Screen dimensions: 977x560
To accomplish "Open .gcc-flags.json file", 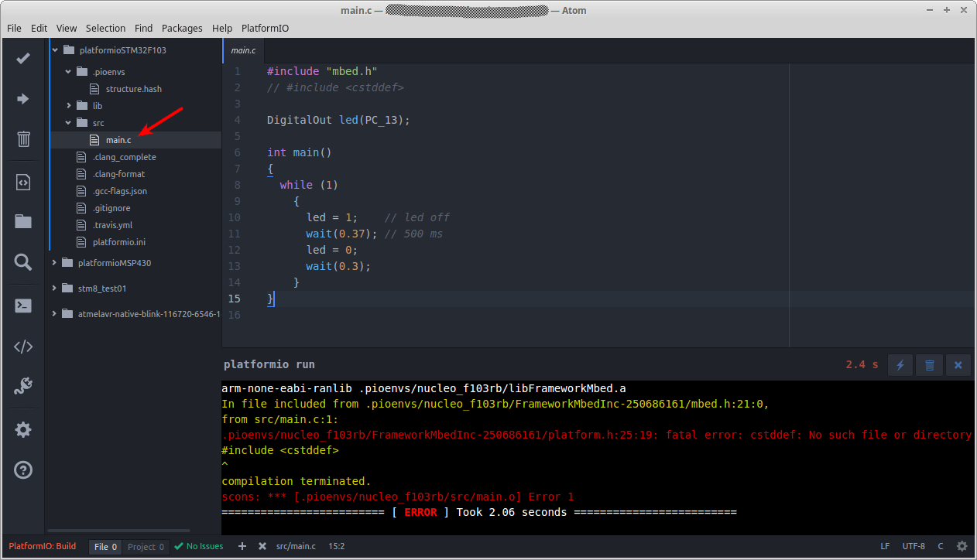I will coord(119,191).
